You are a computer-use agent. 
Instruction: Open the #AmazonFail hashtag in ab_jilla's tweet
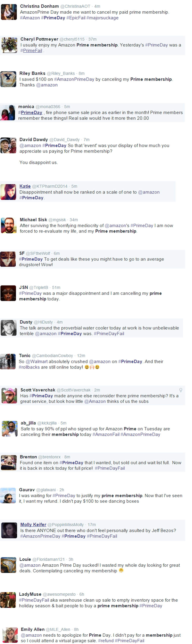click(106, 435)
